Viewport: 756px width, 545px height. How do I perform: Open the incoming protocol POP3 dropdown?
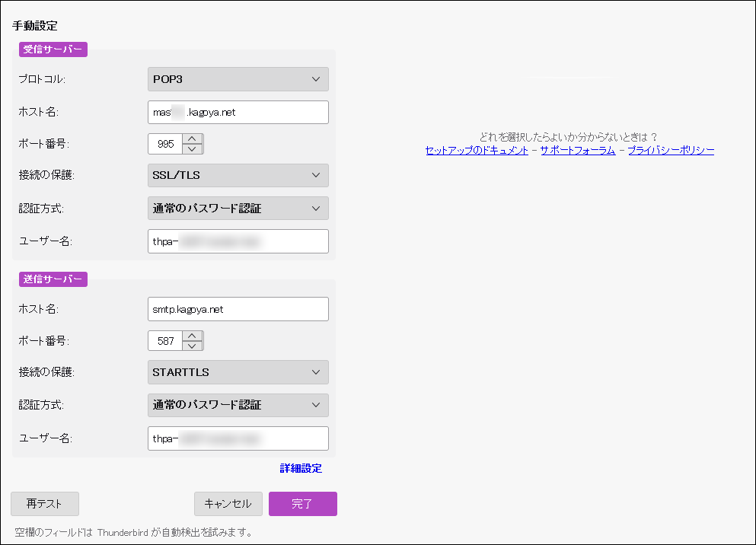[x=238, y=79]
